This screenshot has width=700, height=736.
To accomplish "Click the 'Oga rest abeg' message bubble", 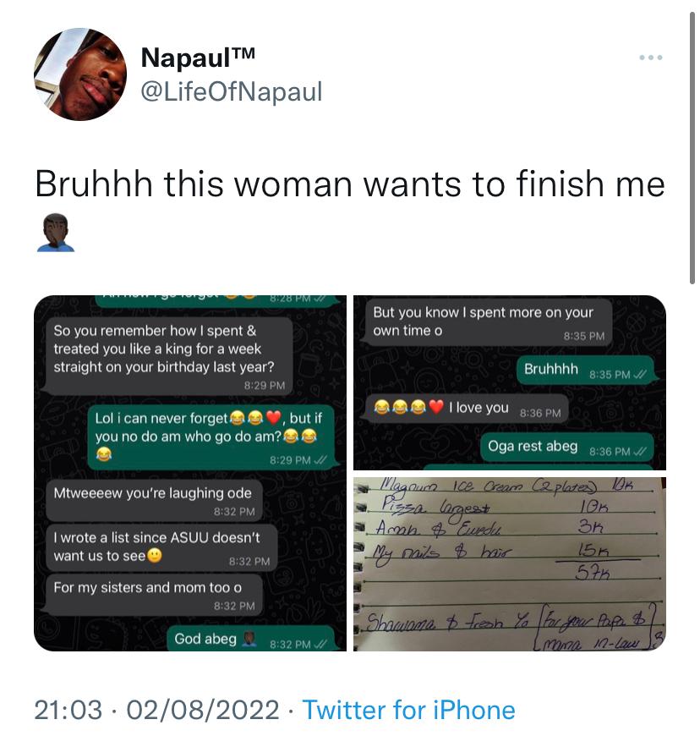I will (x=566, y=447).
